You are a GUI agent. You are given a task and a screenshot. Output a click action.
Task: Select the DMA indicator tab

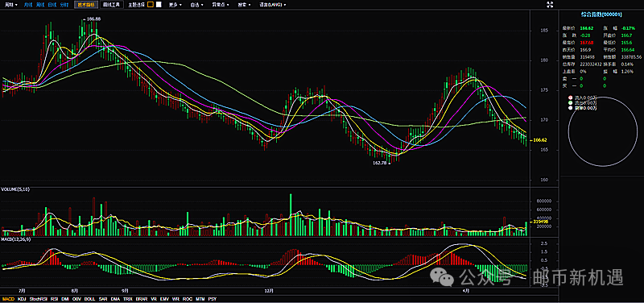[x=115, y=299]
